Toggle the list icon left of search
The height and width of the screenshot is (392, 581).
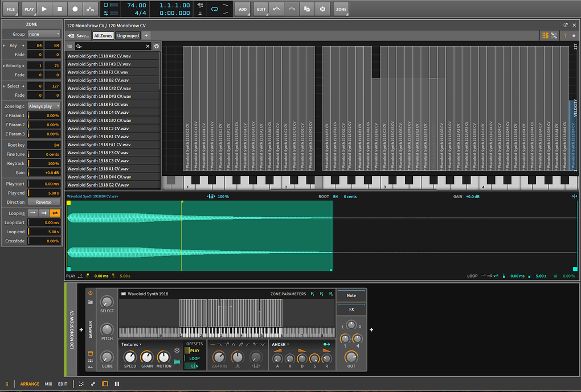pos(69,46)
